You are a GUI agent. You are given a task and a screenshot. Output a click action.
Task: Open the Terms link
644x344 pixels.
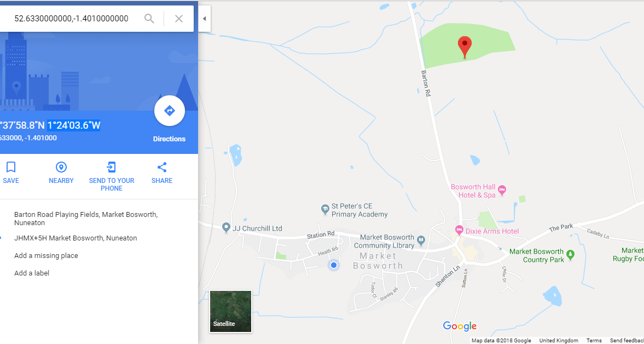pyautogui.click(x=594, y=340)
